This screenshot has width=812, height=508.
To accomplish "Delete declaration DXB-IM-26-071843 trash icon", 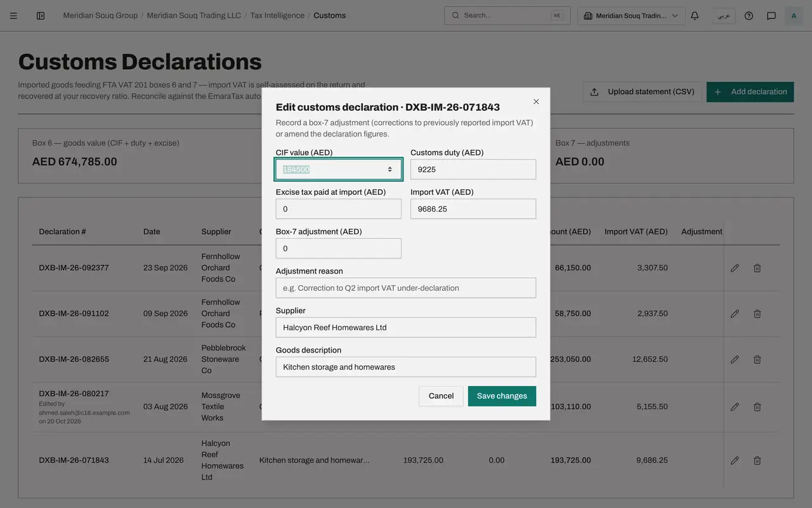I will [757, 460].
